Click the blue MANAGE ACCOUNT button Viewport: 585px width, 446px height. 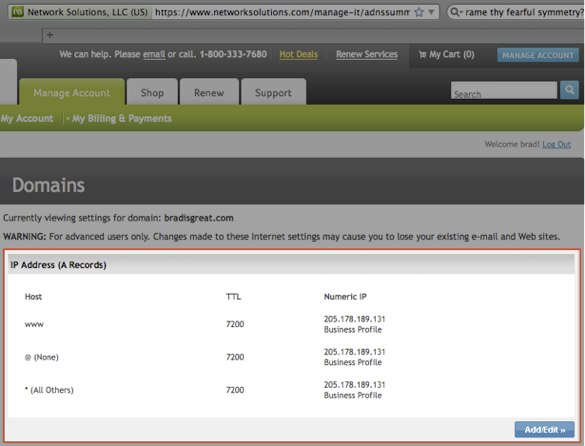538,55
